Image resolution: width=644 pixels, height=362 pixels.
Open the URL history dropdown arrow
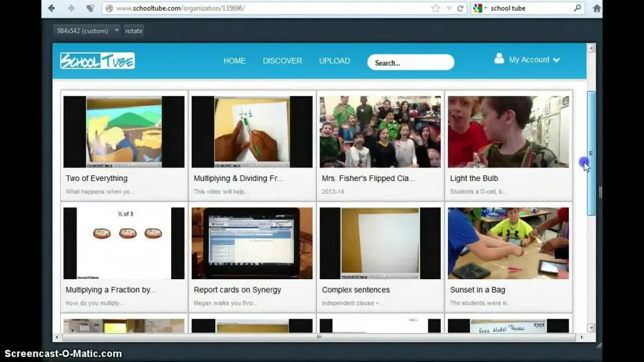[449, 8]
